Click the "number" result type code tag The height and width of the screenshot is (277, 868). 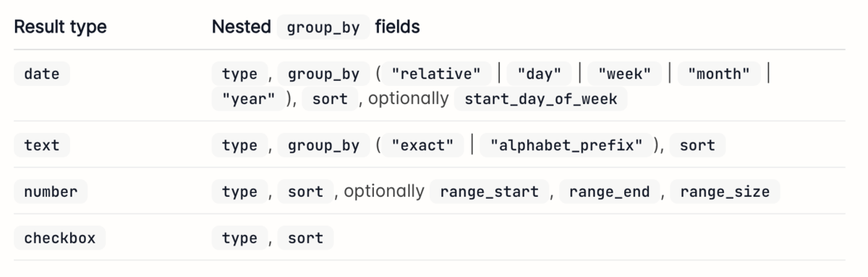tap(51, 192)
